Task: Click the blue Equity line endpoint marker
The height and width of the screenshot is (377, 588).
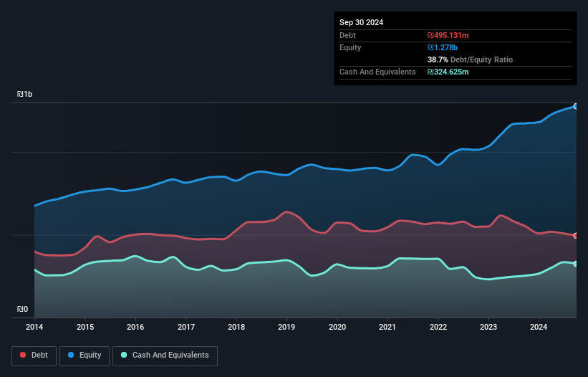Action: 576,106
